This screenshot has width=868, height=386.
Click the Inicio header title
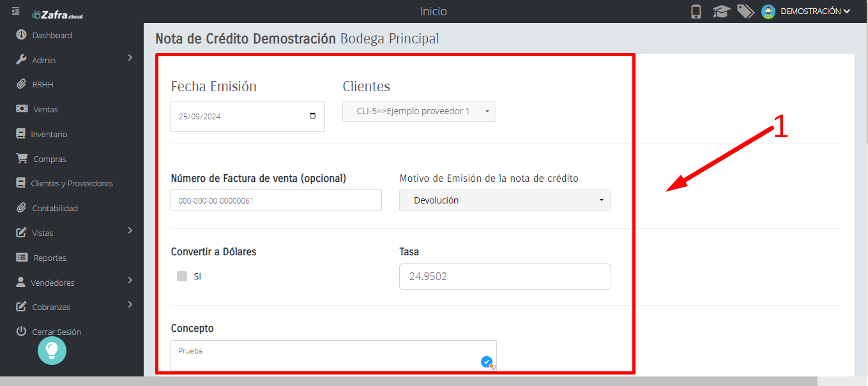coord(433,11)
